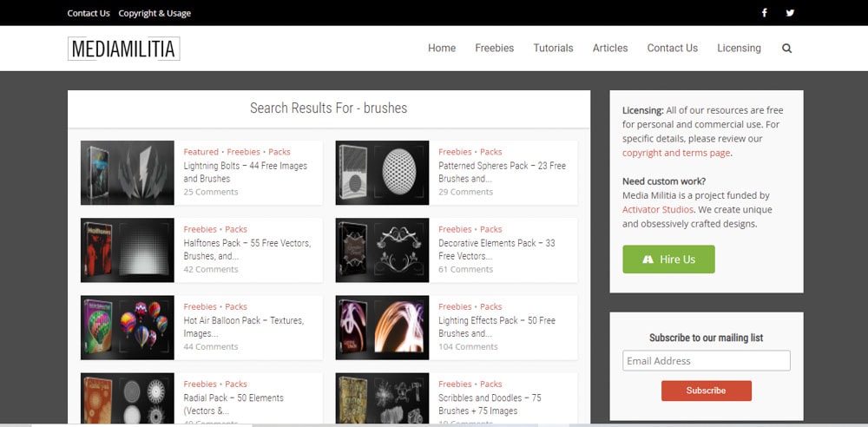868x427 pixels.
Task: Open the Articles navigation menu item
Action: coord(610,49)
